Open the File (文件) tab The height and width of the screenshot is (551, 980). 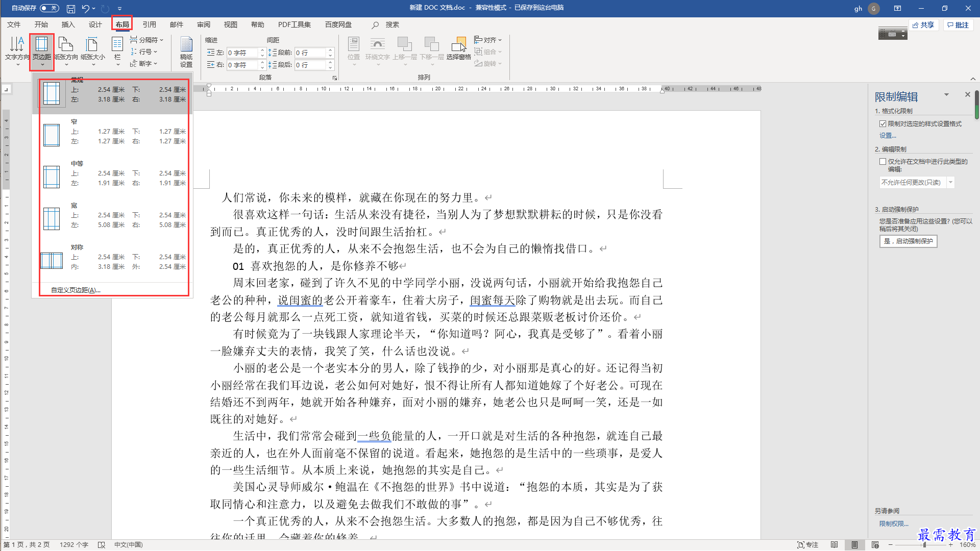pos(14,25)
